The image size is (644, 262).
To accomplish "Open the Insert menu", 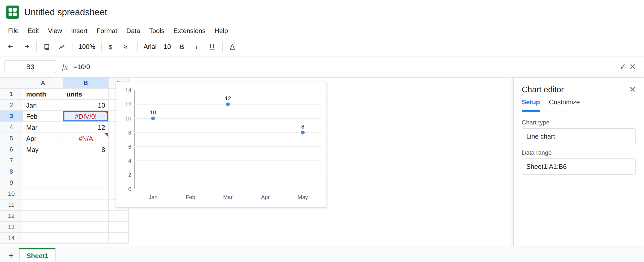I will point(79,31).
